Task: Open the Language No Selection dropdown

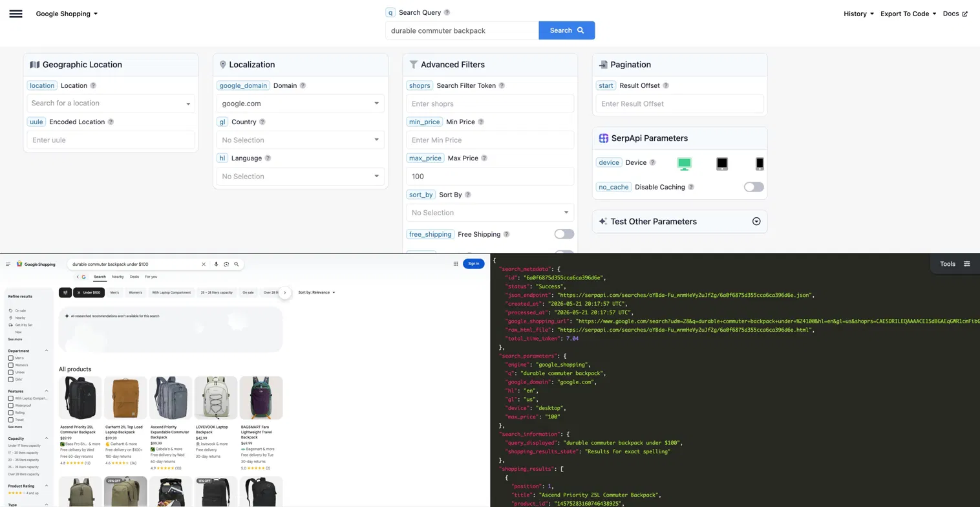Action: [301, 176]
